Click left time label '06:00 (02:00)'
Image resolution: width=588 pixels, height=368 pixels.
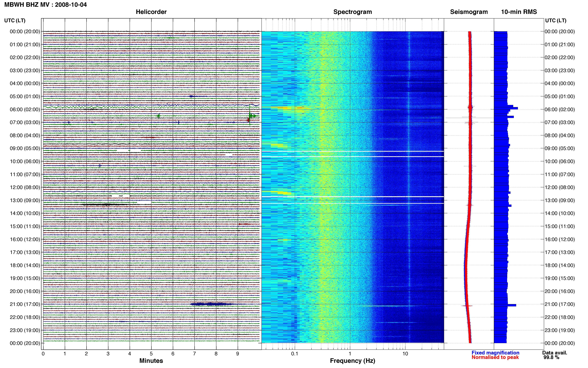[x=25, y=109]
